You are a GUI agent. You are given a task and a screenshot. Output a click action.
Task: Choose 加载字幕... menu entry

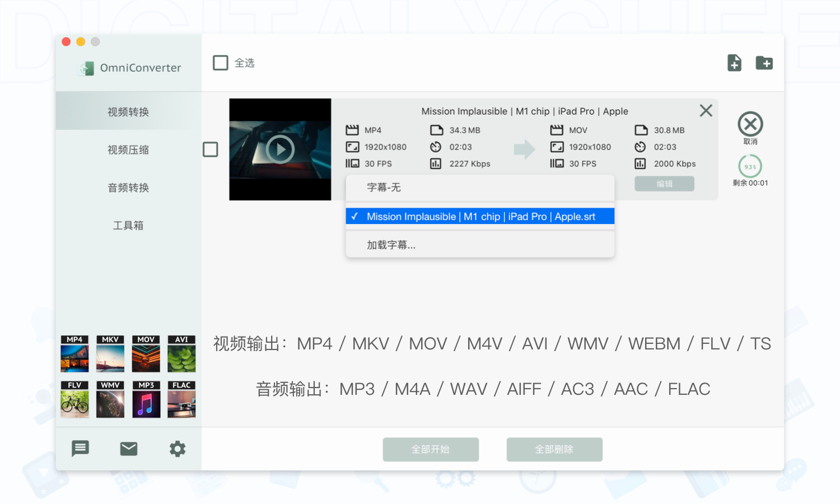(x=480, y=245)
